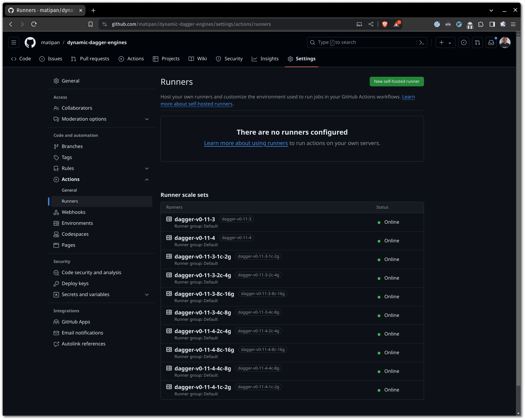This screenshot has height=420, width=525.
Task: Open the command palette icon
Action: pos(422,42)
